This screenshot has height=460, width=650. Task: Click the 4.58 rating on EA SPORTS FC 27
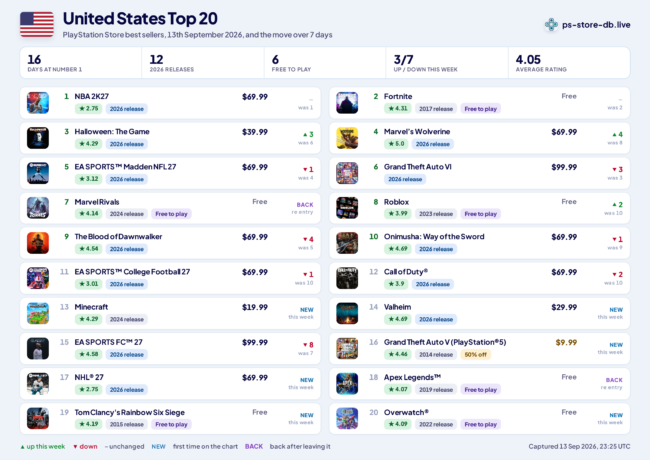(x=89, y=354)
